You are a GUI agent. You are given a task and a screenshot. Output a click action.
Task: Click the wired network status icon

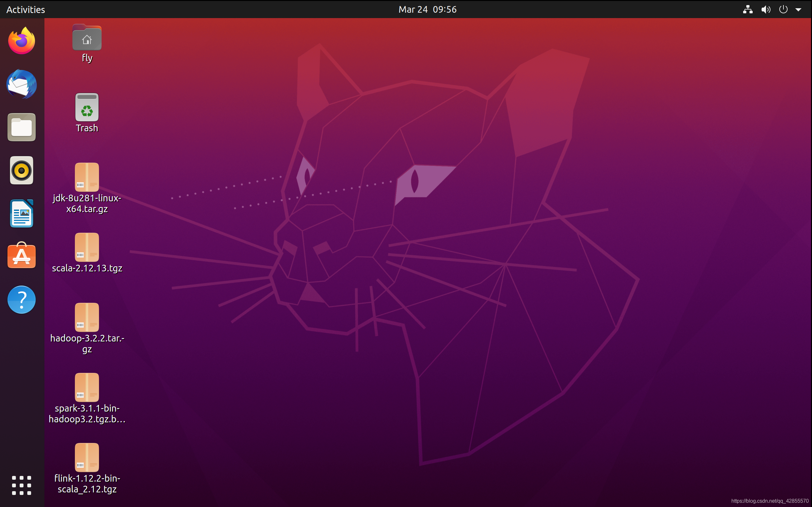click(748, 10)
